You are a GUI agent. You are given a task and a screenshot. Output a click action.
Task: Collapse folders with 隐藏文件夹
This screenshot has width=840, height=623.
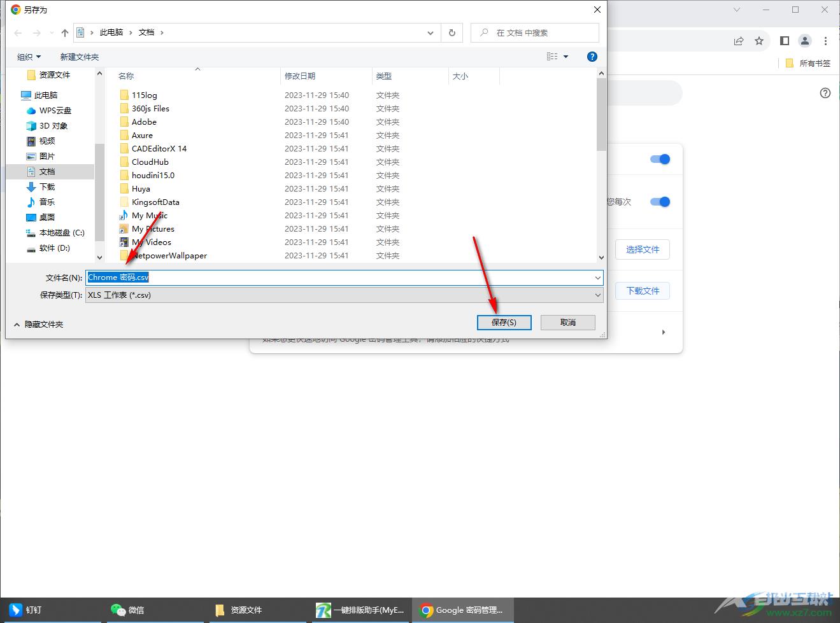point(38,325)
